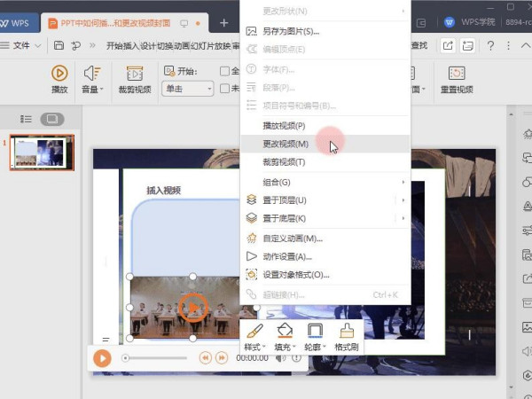Click the Save icon in quick toolbar

pyautogui.click(x=59, y=45)
